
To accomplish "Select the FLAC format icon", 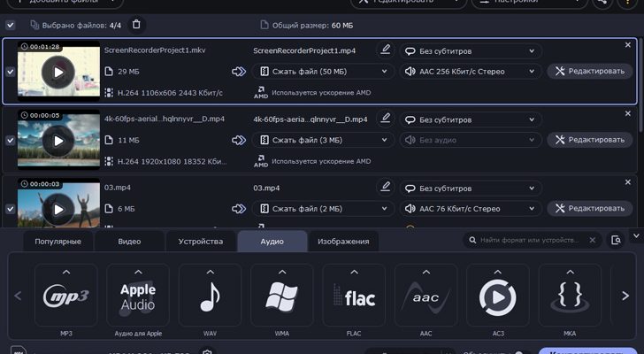I will pyautogui.click(x=354, y=296).
